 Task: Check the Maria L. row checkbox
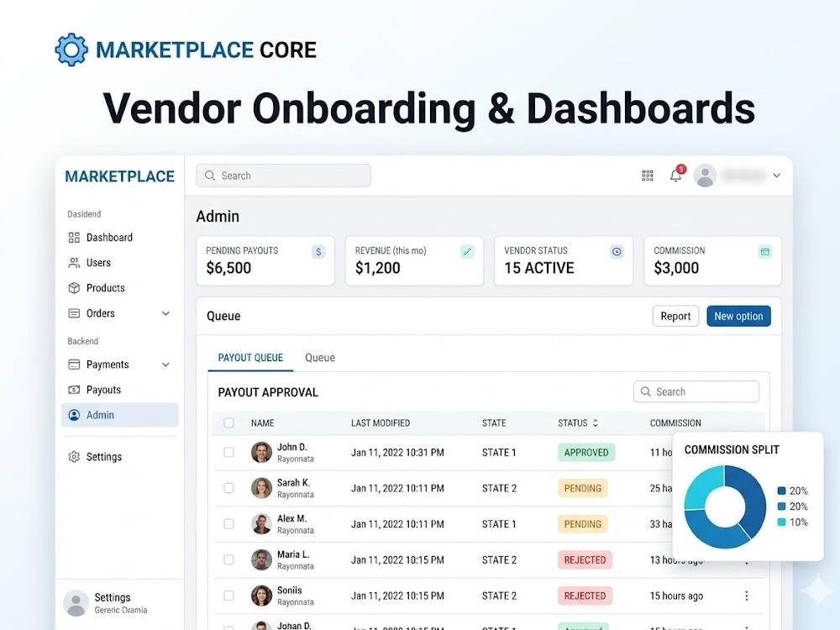(x=228, y=559)
